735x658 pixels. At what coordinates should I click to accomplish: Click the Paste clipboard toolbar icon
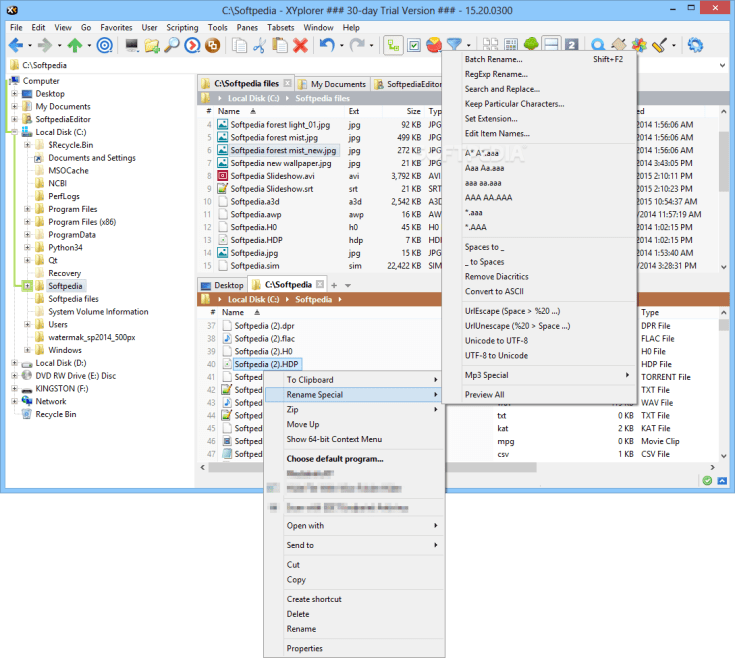tap(280, 45)
